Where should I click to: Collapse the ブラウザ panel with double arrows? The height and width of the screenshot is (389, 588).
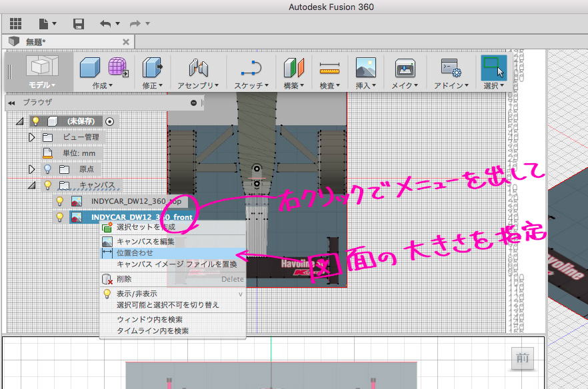pos(11,103)
